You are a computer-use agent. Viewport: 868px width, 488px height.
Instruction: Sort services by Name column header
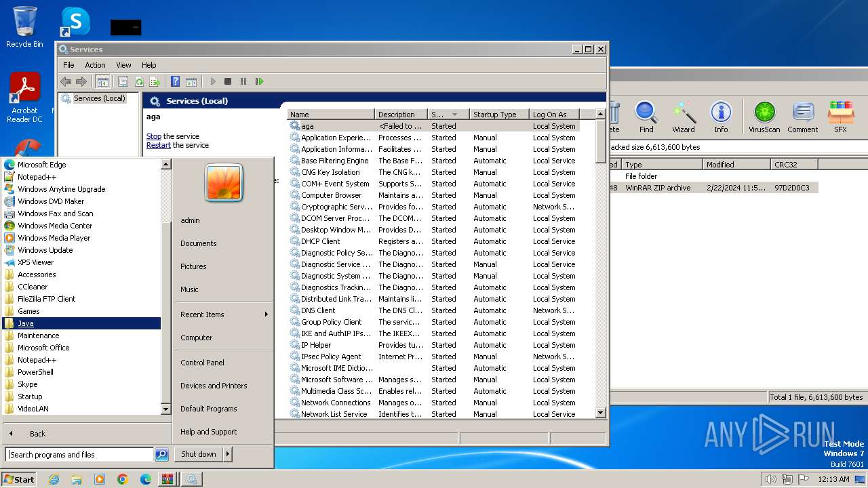click(x=331, y=115)
